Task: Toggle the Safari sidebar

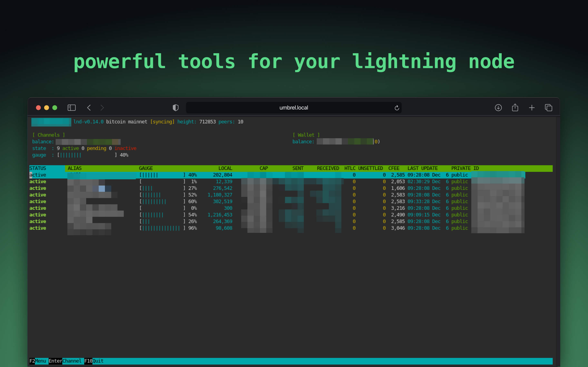Action: tap(71, 107)
